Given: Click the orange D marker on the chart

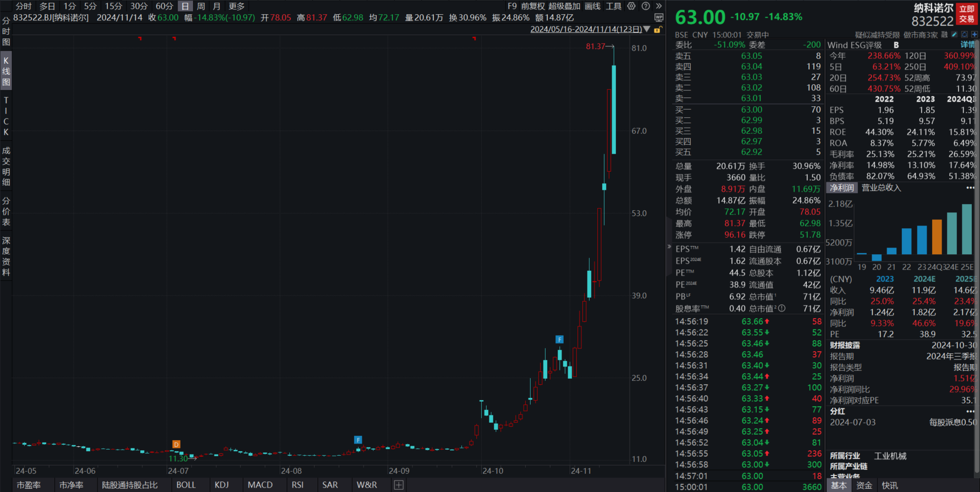Looking at the screenshot, I should [x=176, y=444].
